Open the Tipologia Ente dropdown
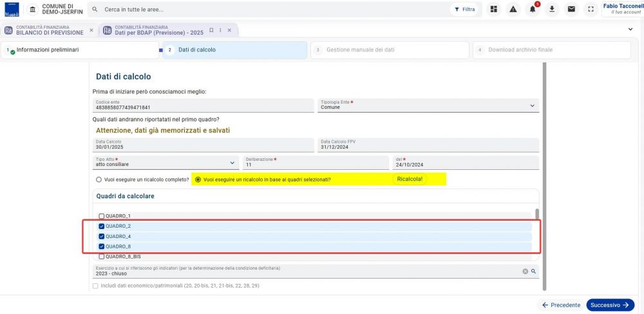The image size is (644, 314). point(428,106)
